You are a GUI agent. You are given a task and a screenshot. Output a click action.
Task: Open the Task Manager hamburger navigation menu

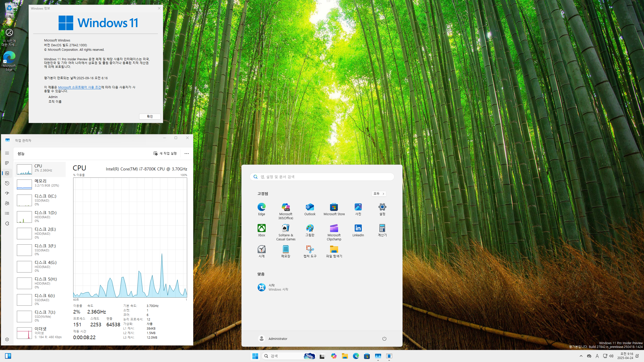pos(7,153)
